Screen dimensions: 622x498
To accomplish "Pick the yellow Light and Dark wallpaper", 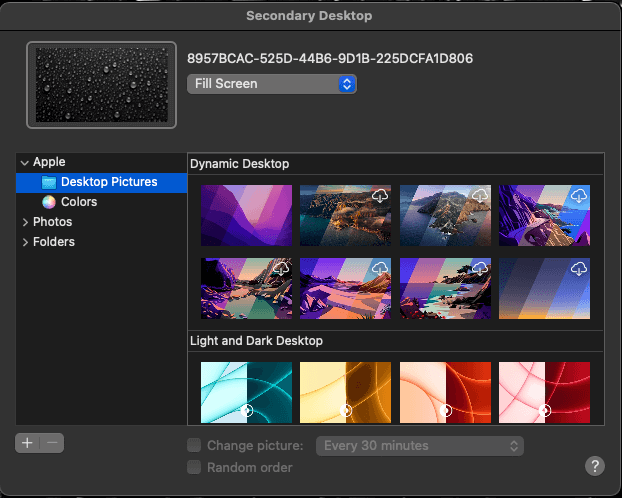I will click(x=346, y=392).
